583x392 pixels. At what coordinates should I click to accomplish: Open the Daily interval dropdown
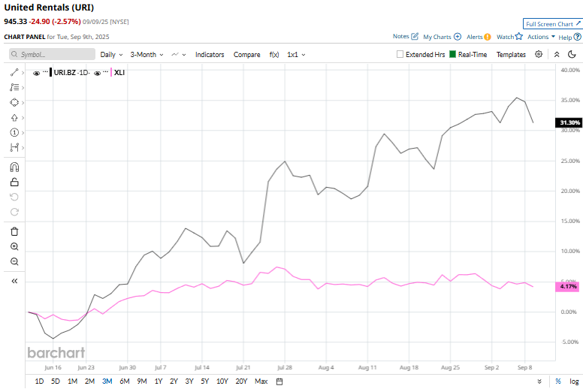coord(111,55)
